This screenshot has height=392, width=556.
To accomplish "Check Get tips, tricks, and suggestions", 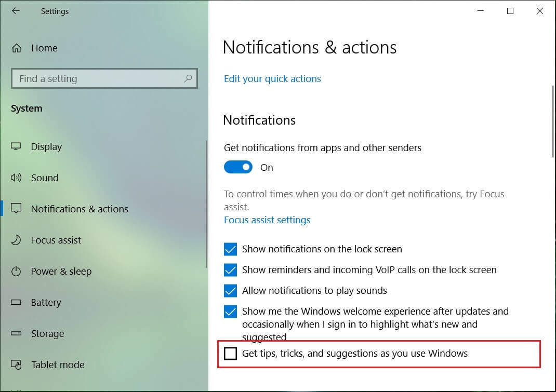I will [231, 354].
